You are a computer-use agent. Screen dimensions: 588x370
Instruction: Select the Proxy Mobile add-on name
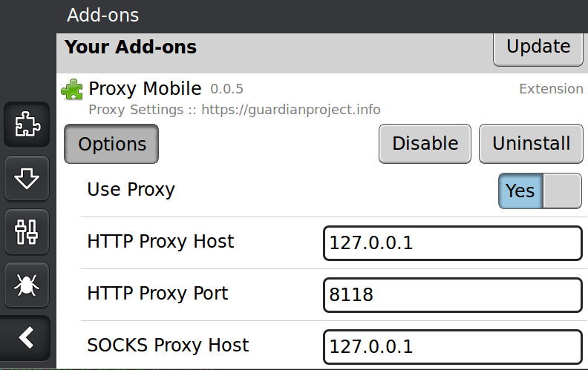point(145,89)
